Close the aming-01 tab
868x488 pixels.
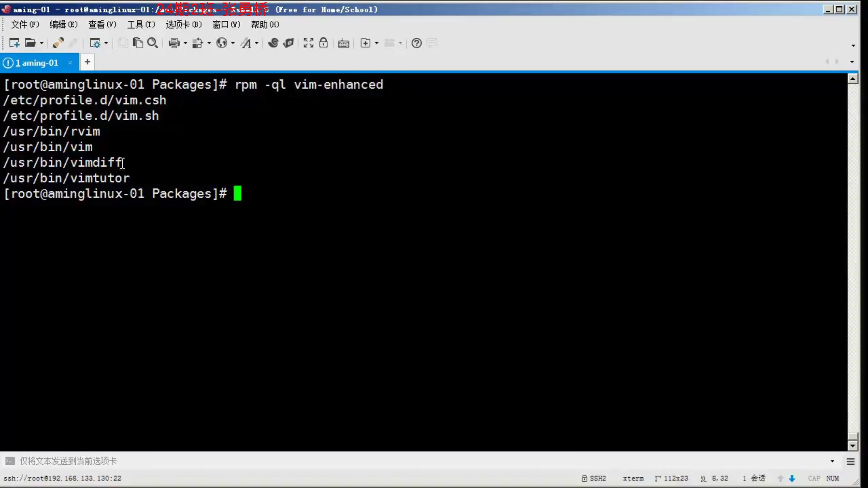(x=70, y=62)
